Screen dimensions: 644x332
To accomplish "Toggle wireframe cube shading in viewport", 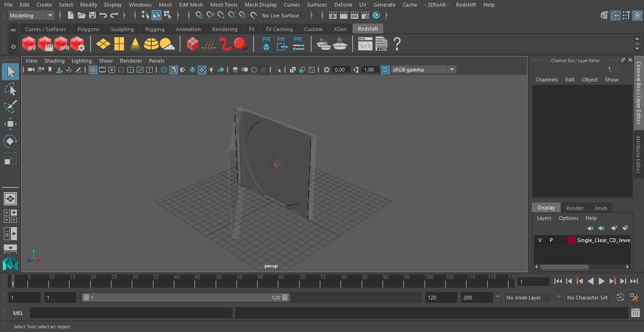I will click(x=164, y=70).
